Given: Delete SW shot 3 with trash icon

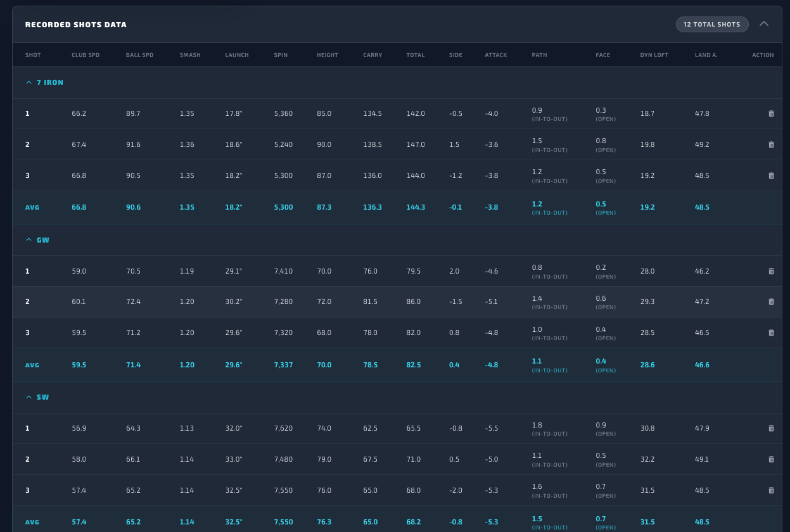Looking at the screenshot, I should click(771, 490).
